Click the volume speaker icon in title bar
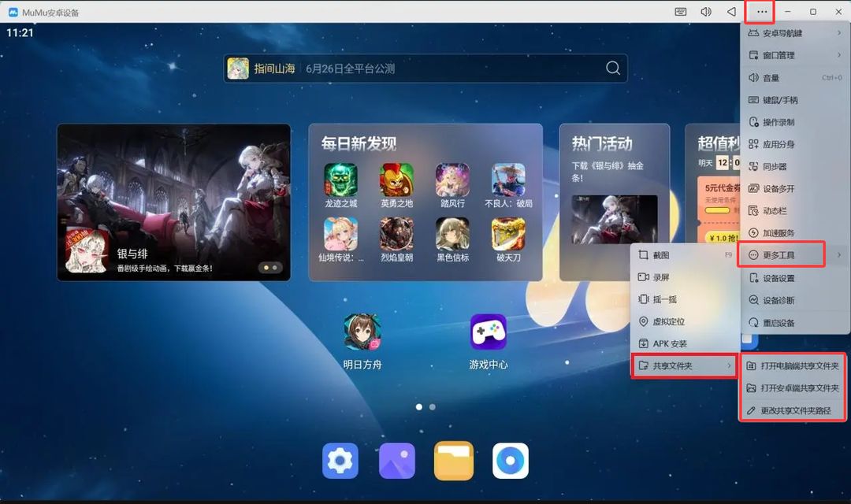Viewport: 851px width, 504px height. tap(706, 12)
